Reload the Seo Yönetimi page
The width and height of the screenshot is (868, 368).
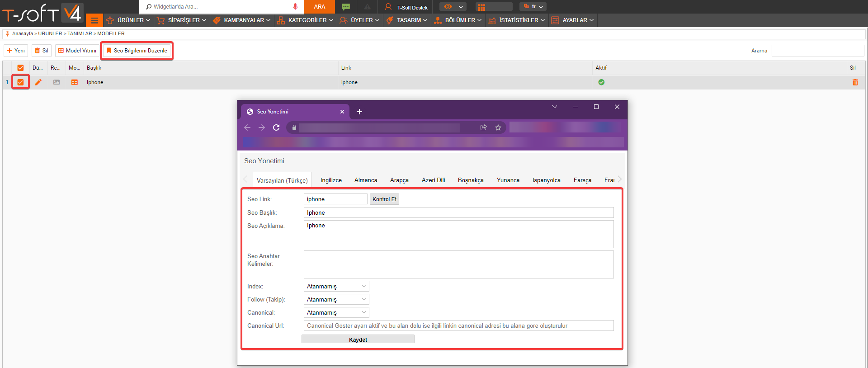(276, 127)
